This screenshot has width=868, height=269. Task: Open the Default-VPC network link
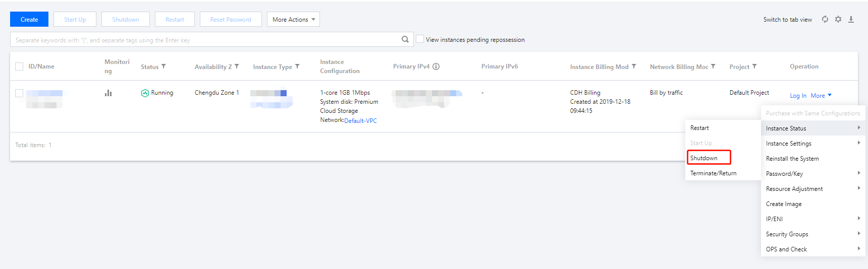tap(360, 121)
